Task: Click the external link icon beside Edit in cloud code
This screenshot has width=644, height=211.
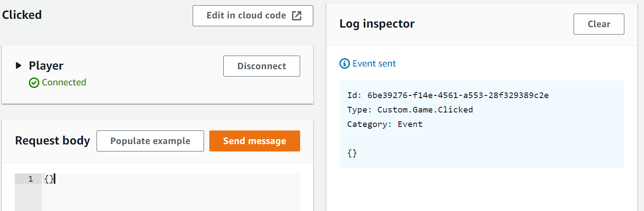Action: [x=297, y=16]
